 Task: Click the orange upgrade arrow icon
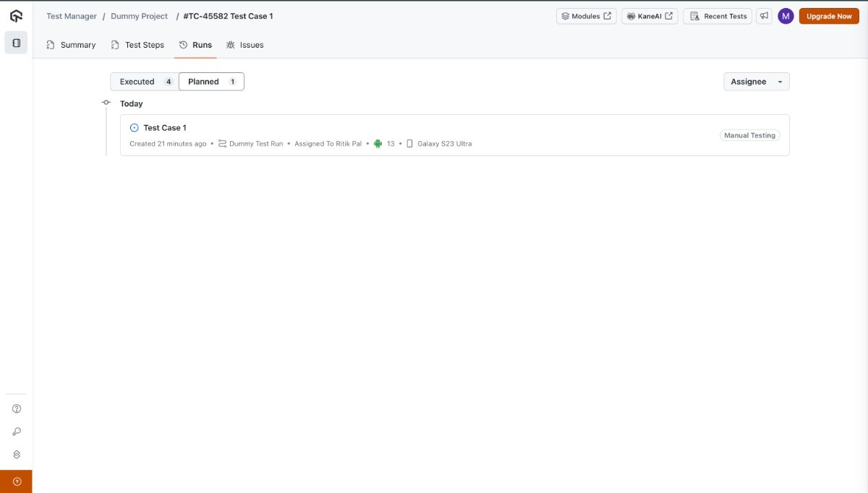tap(17, 481)
